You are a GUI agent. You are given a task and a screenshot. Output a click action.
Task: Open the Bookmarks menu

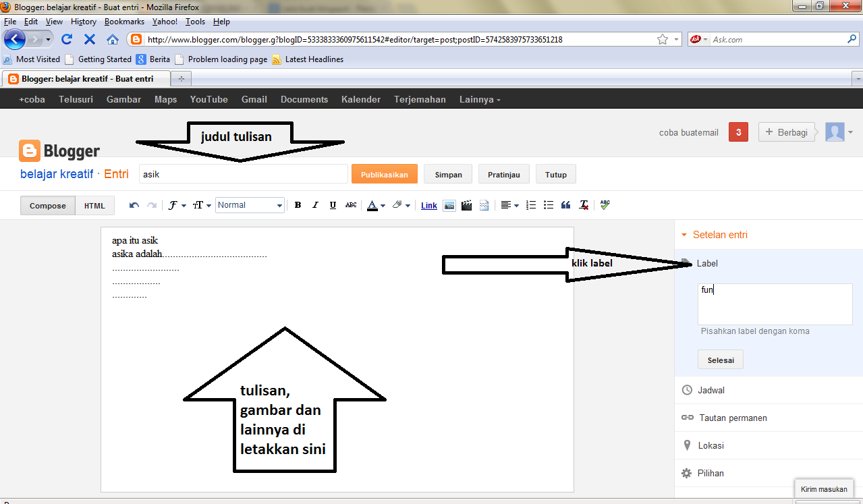[x=124, y=22]
